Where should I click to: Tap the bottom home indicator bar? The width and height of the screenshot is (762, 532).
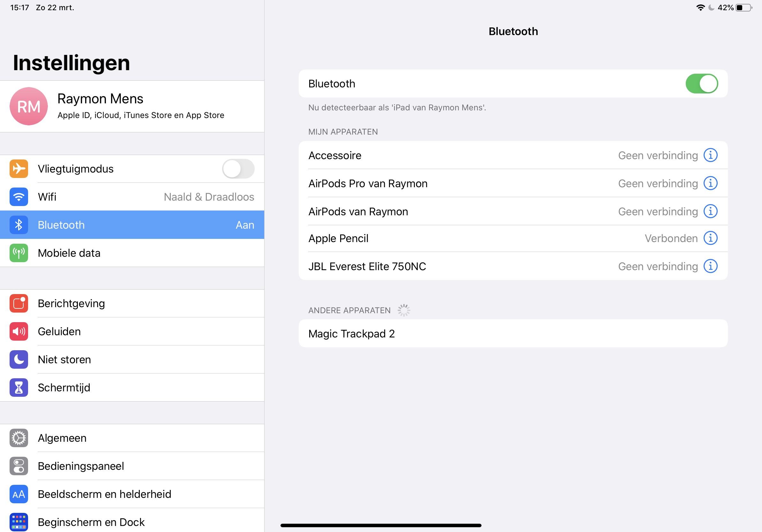coord(381,525)
